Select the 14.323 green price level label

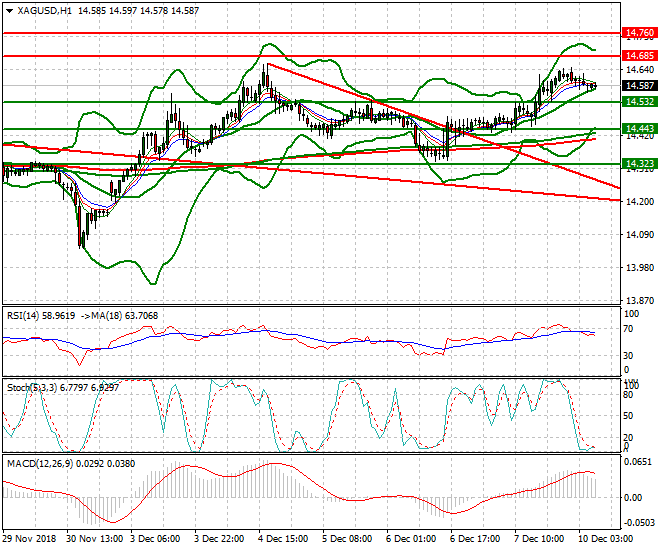point(639,163)
